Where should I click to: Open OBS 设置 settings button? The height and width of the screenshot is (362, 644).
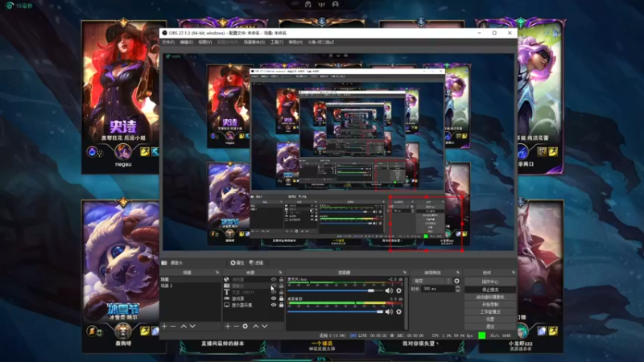click(490, 319)
